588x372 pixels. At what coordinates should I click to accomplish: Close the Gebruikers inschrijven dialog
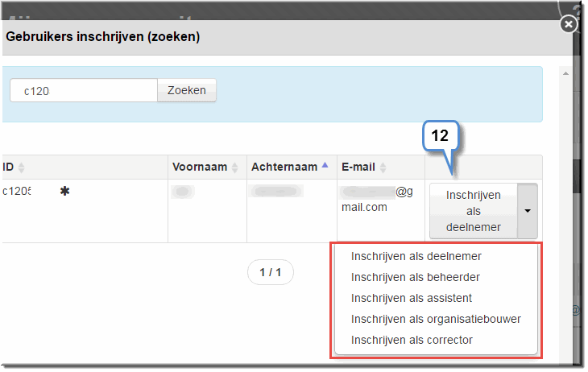point(569,24)
